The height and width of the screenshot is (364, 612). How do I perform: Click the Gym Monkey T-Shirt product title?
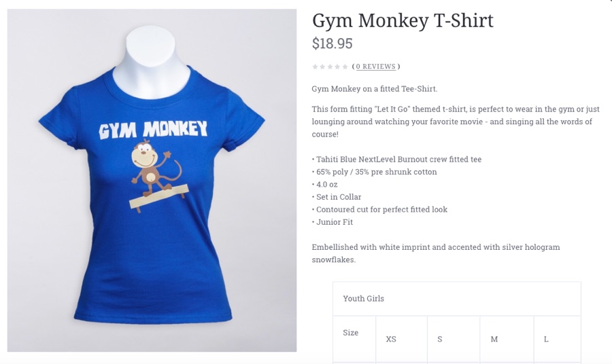click(x=403, y=20)
